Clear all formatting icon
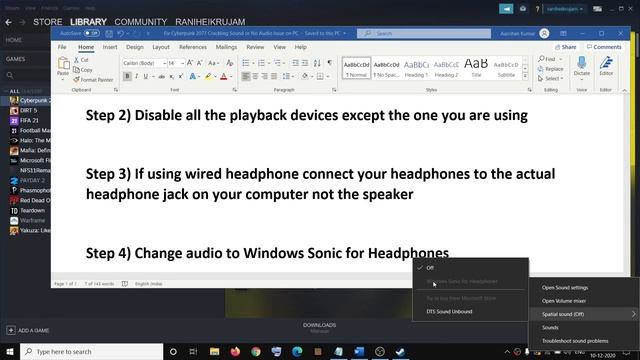The image size is (640, 360). (x=230, y=63)
